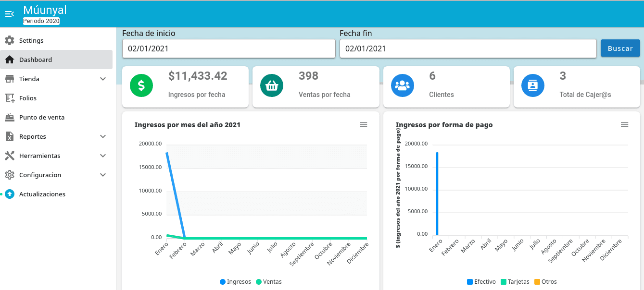Click the Clientes card label

coord(442,95)
